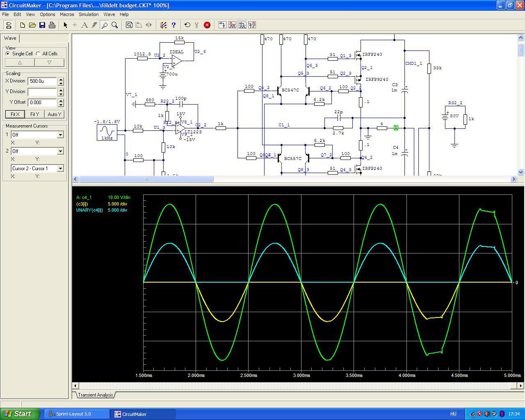Click the Save file toolbar icon

click(x=42, y=25)
